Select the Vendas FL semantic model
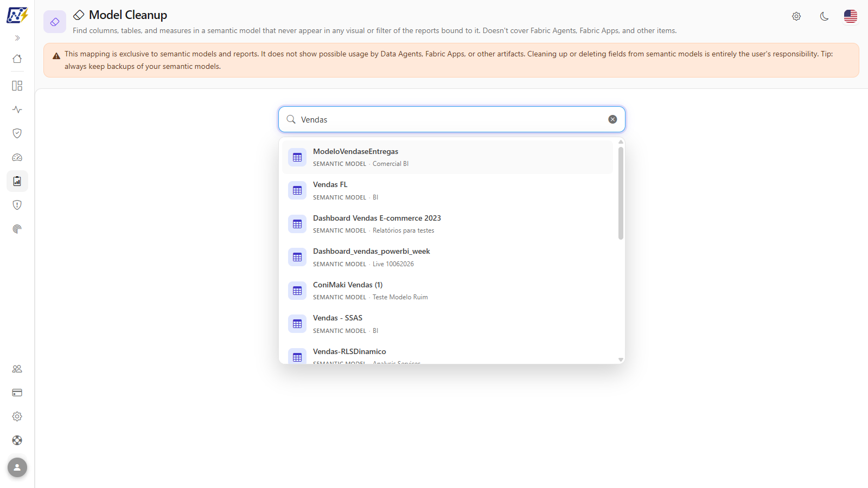The image size is (868, 488). click(448, 191)
